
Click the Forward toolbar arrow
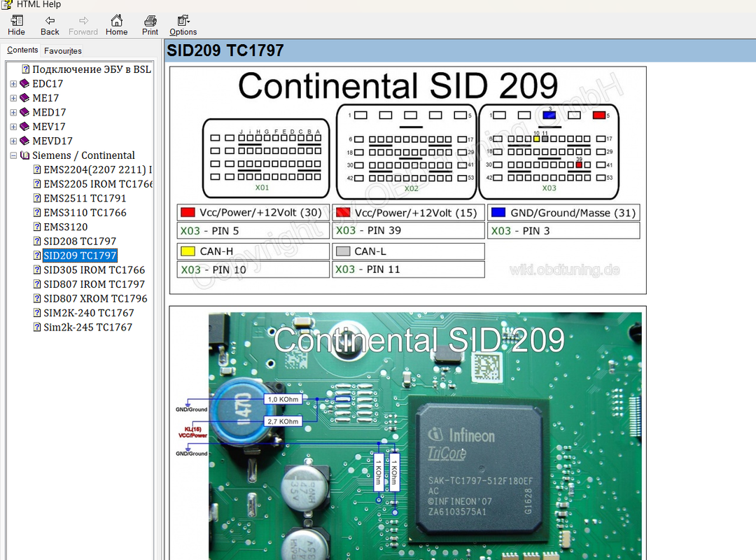pos(83,25)
